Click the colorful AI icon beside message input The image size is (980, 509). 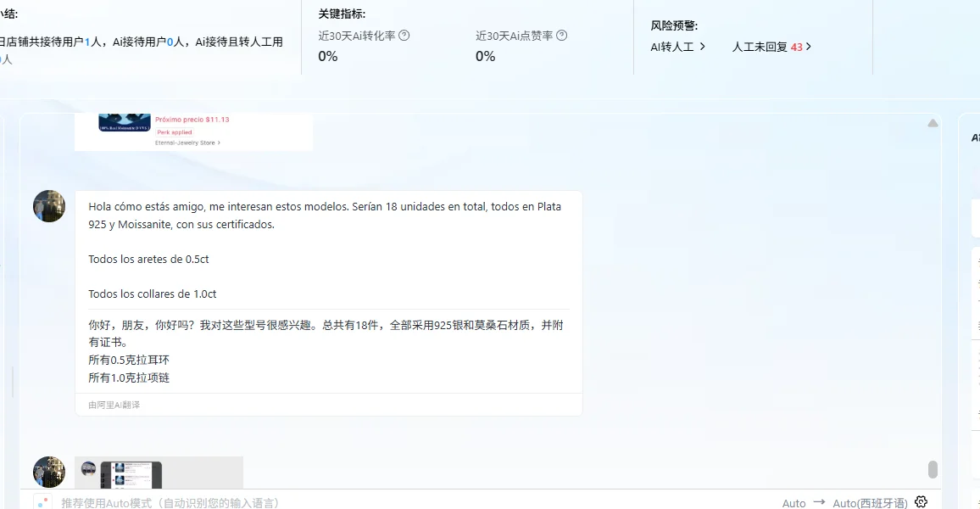click(42, 502)
